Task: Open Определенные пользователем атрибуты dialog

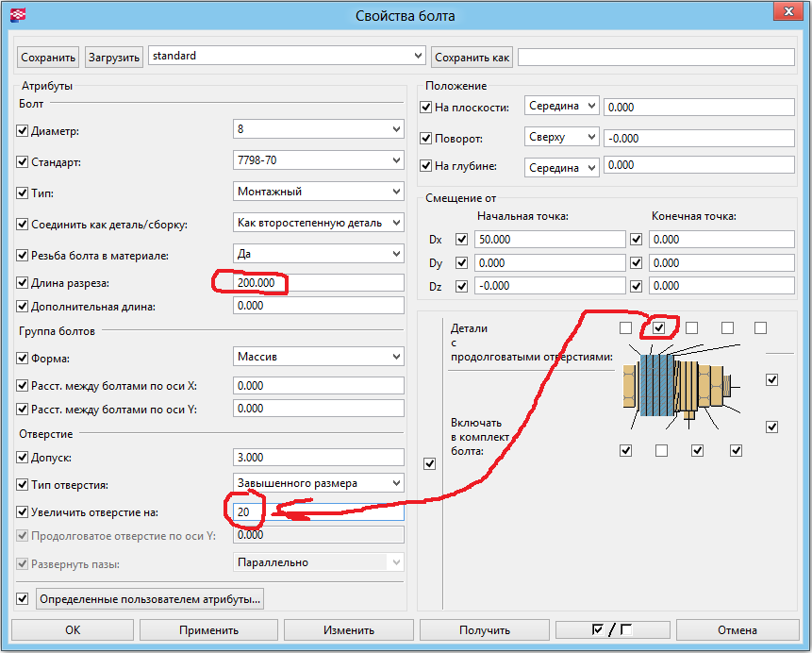Action: [x=150, y=598]
